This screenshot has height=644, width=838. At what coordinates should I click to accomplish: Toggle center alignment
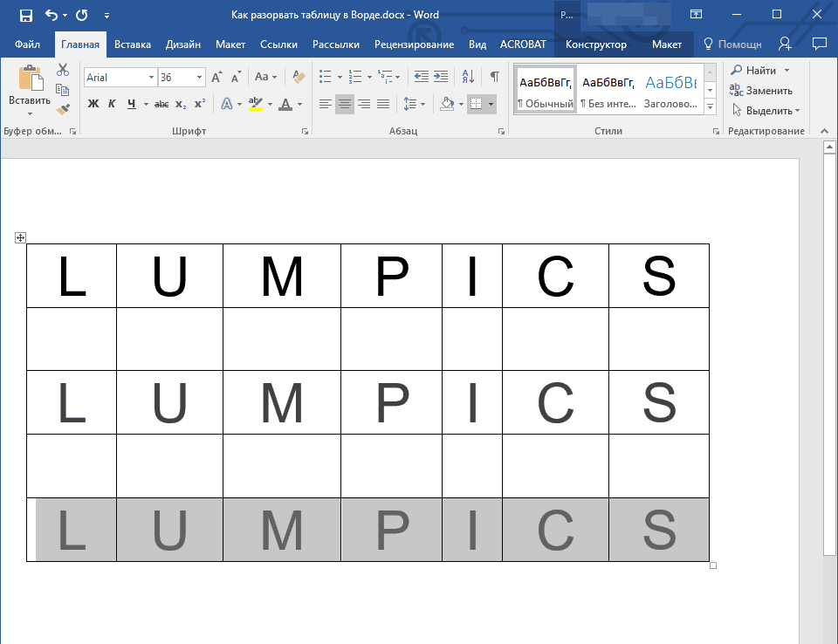(x=345, y=104)
